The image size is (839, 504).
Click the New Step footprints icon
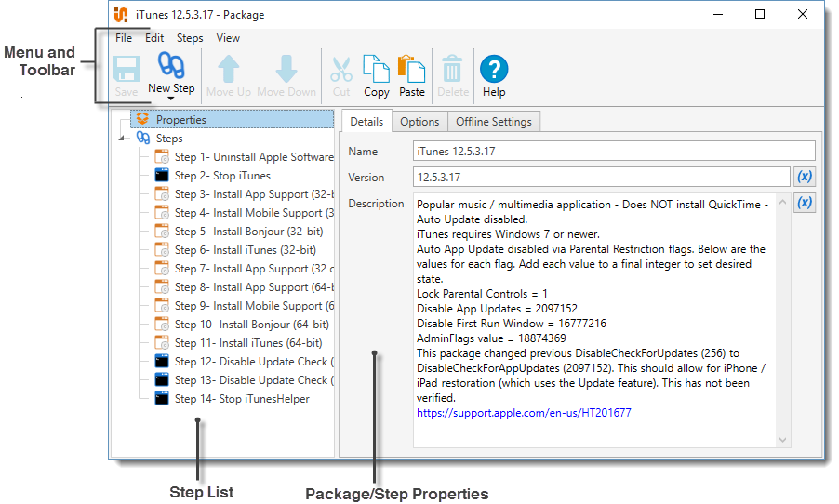tap(171, 66)
